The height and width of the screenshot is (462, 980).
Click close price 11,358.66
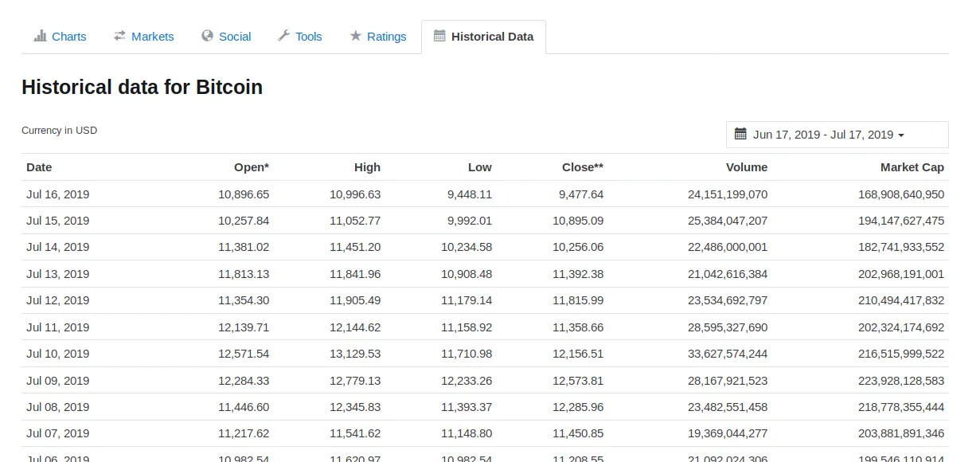click(578, 327)
